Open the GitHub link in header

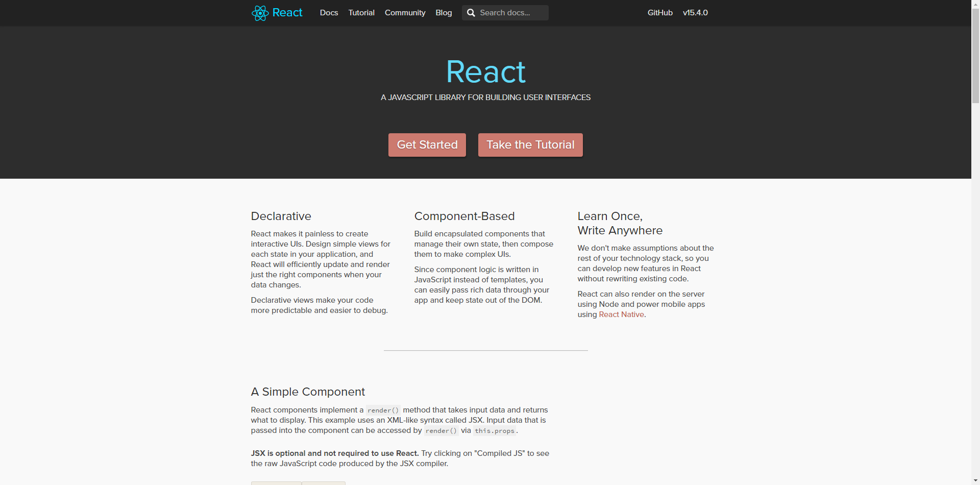(660, 13)
